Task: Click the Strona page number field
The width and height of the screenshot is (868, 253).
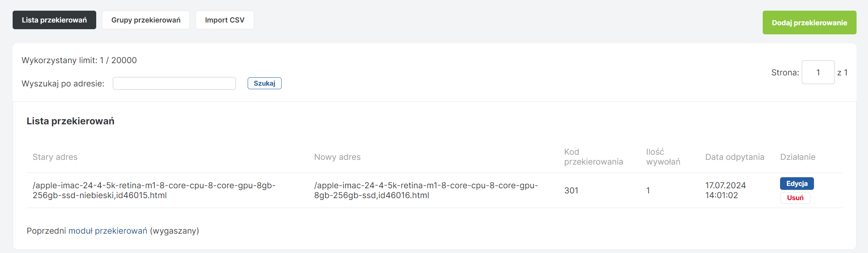Action: [818, 73]
